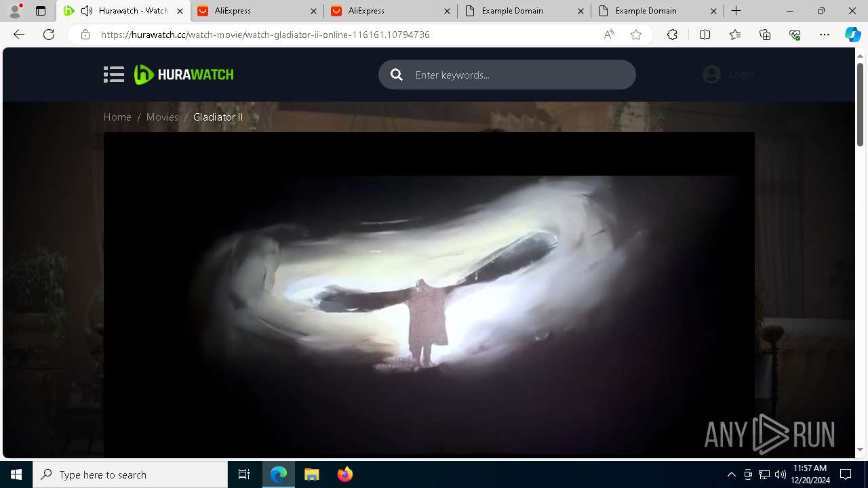
Task: Focus the Enter keywords search field
Action: point(507,75)
